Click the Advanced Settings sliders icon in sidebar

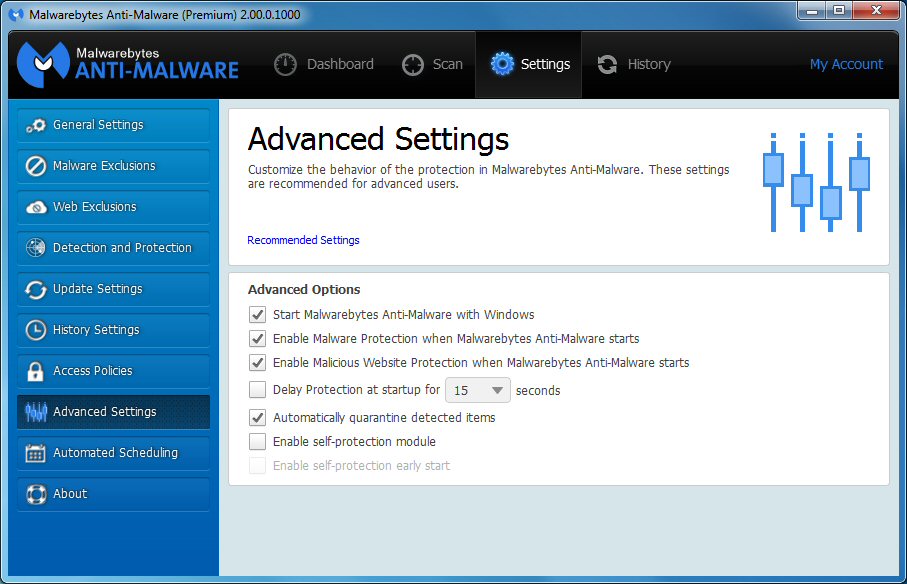click(x=36, y=412)
